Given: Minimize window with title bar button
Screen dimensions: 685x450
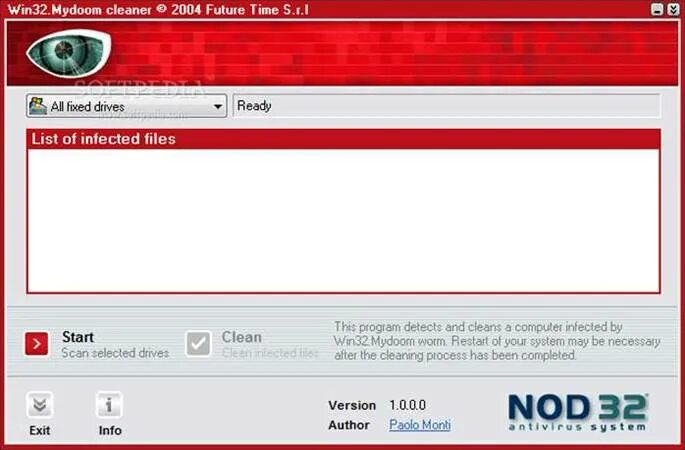Looking at the screenshot, I should click(657, 9).
